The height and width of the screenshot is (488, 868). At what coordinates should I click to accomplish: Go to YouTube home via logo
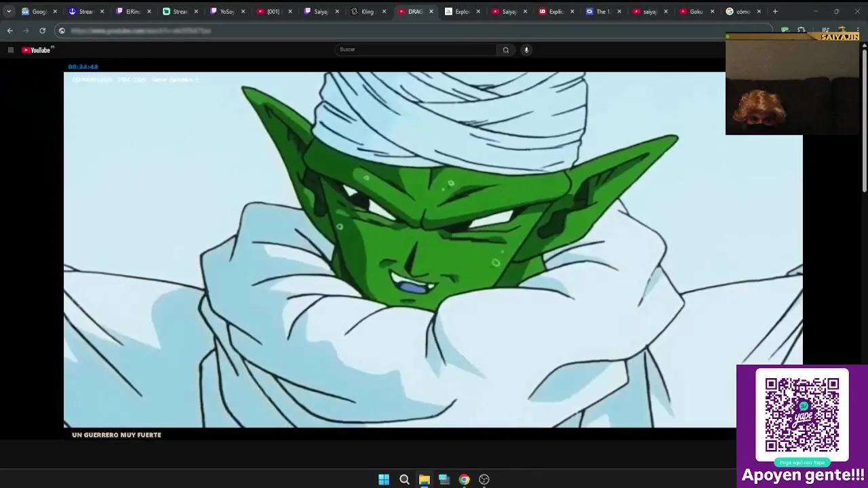tap(36, 49)
